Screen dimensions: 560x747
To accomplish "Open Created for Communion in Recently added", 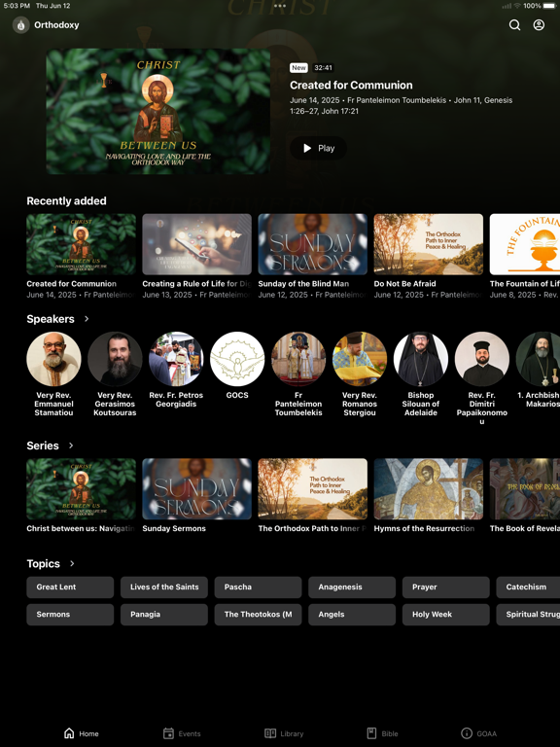I will 81,244.
